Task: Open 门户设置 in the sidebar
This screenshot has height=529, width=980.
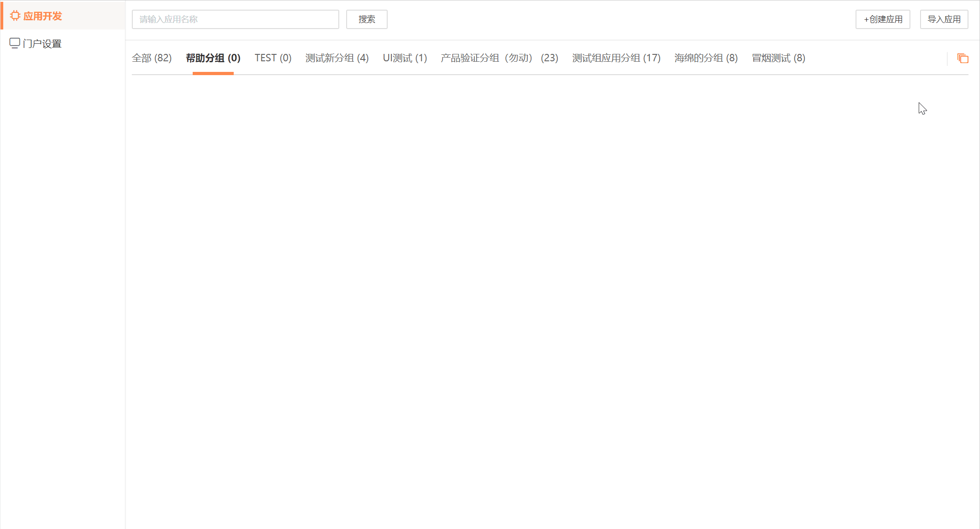Action: 63,44
